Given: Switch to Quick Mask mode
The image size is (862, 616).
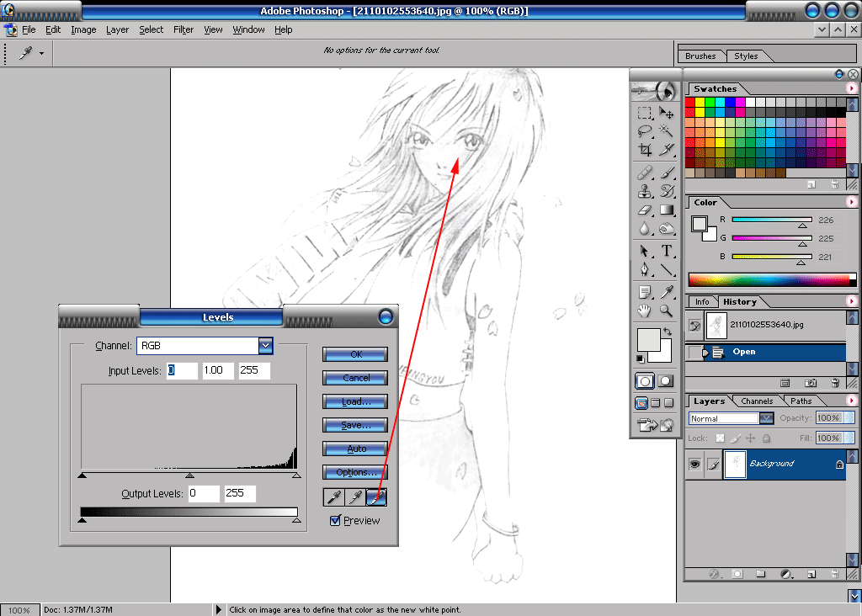Looking at the screenshot, I should tap(666, 381).
